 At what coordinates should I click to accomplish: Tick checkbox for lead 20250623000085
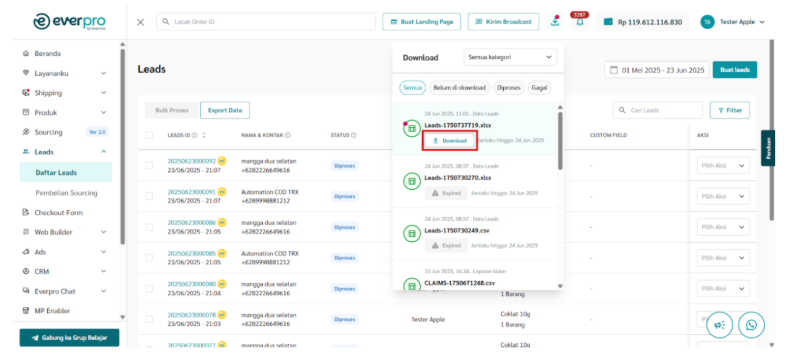pyautogui.click(x=149, y=257)
